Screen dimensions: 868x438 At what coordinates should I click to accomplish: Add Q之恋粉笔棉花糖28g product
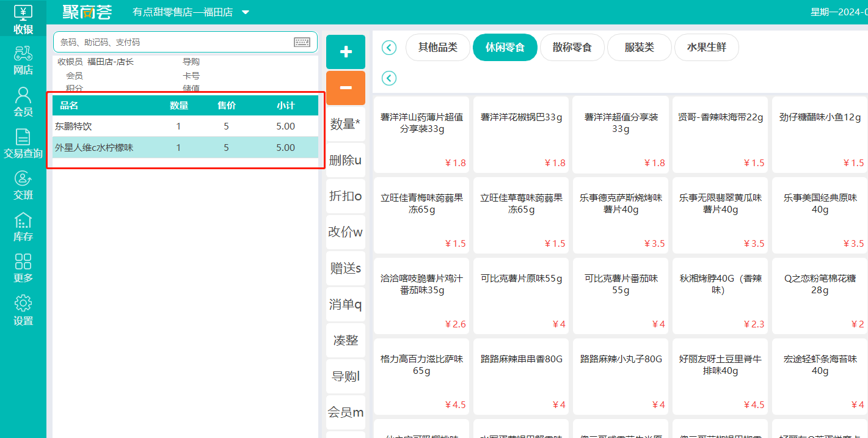(x=820, y=296)
